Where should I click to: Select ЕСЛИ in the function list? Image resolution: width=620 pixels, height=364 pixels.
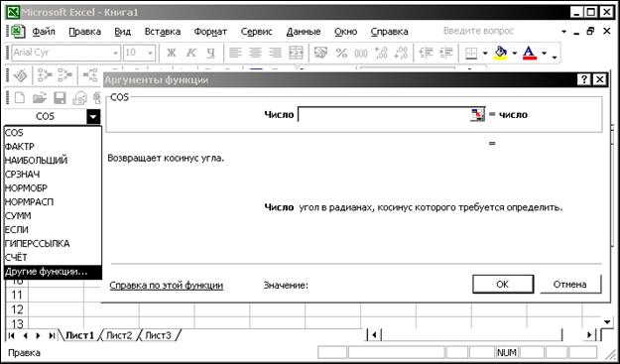tap(53, 230)
